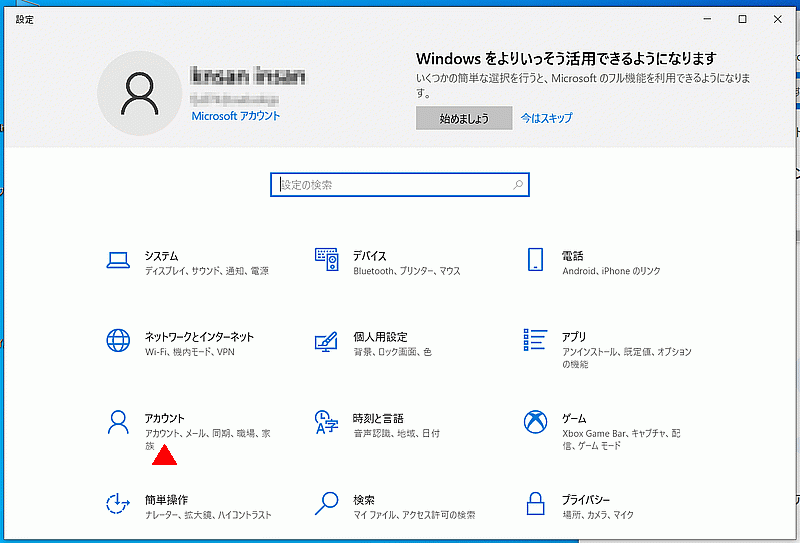The image size is (800, 543).
Task: Click the 設定 window title text
Action: pos(24,19)
